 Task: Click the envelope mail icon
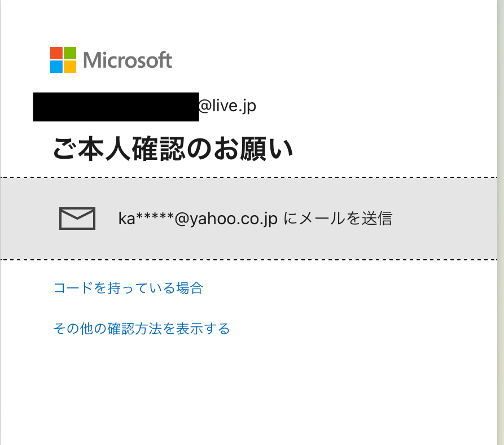[x=77, y=219]
